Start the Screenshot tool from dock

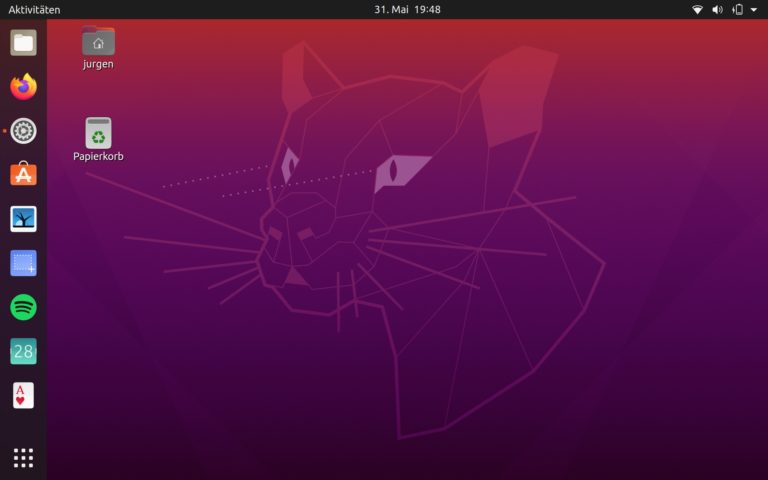click(x=23, y=263)
